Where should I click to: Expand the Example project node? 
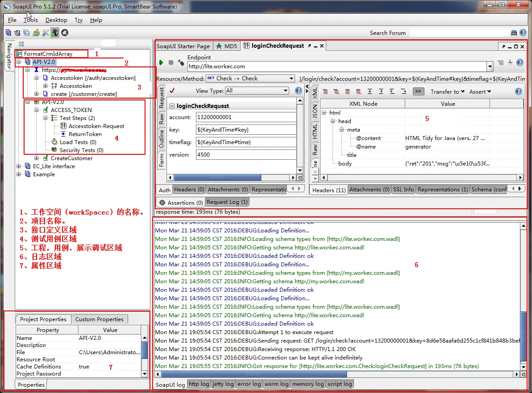click(x=19, y=174)
